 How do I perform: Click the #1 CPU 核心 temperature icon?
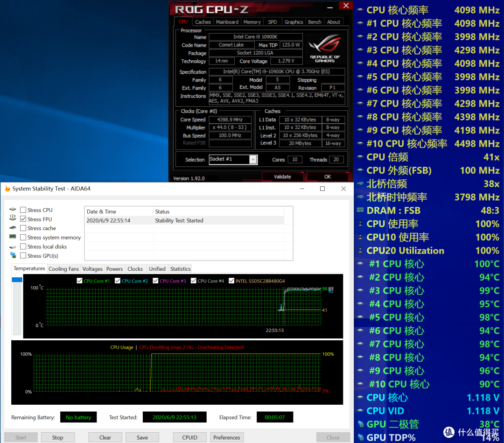tap(360, 264)
